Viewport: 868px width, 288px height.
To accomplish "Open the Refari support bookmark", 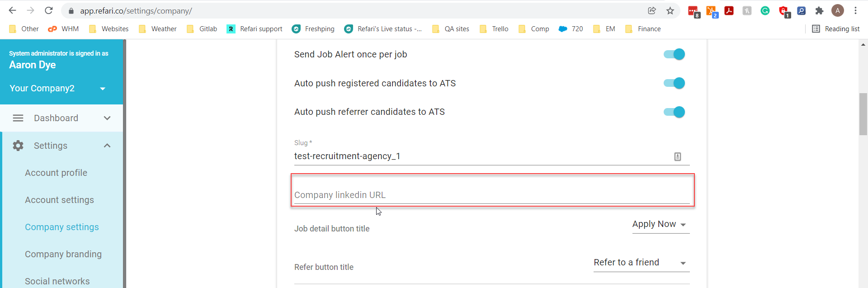I will pos(255,29).
